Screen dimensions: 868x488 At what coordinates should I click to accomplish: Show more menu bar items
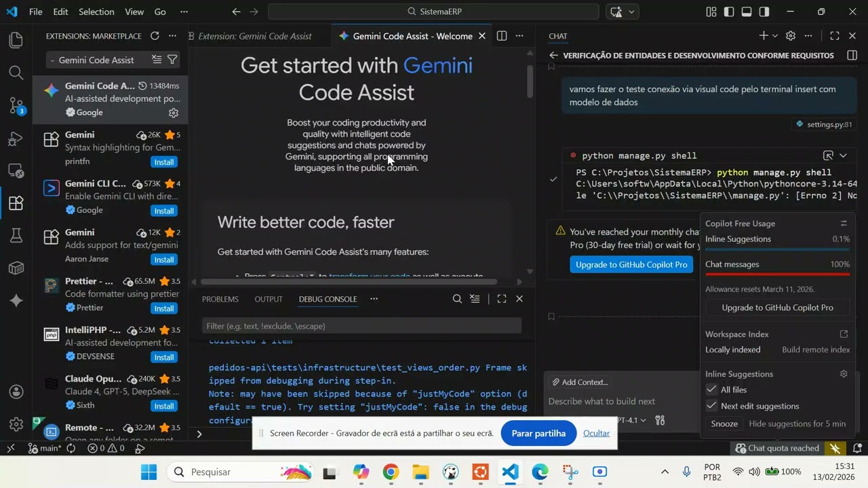184,12
